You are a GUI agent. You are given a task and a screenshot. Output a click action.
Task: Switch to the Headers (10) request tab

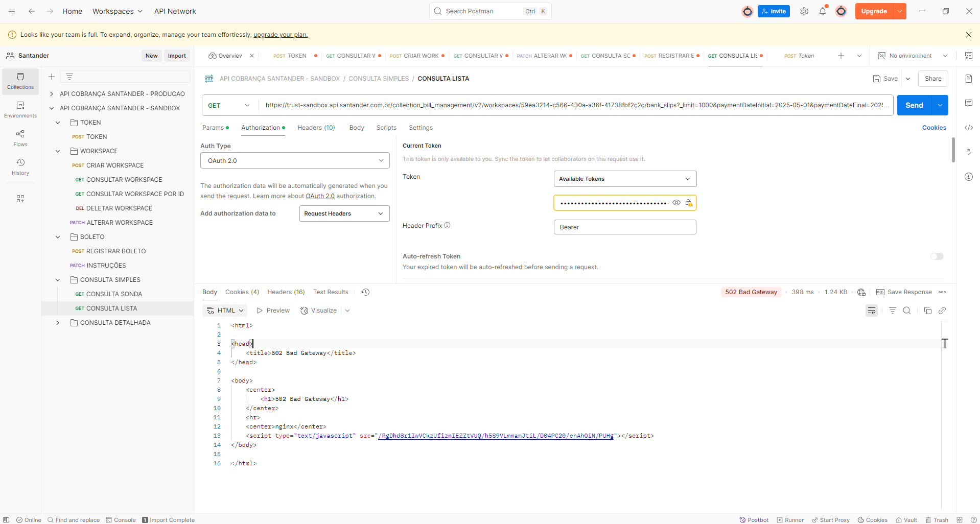(316, 128)
